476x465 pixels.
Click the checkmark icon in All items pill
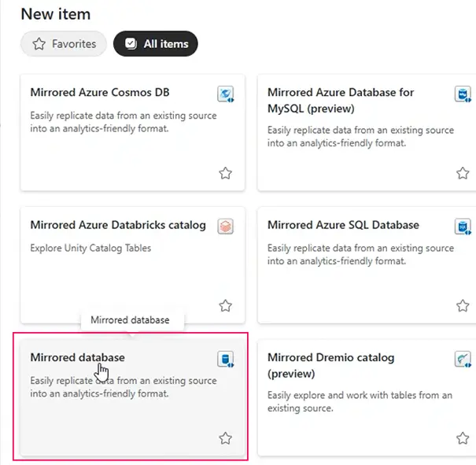(131, 44)
